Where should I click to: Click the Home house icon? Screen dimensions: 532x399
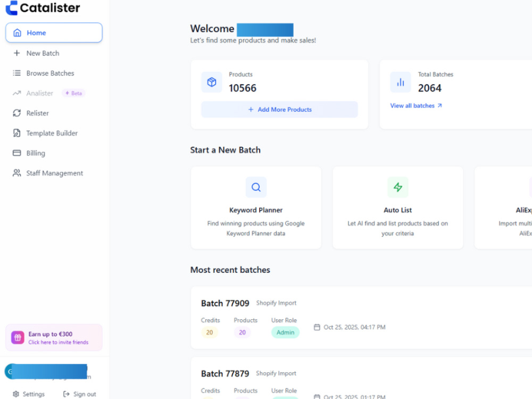[17, 32]
